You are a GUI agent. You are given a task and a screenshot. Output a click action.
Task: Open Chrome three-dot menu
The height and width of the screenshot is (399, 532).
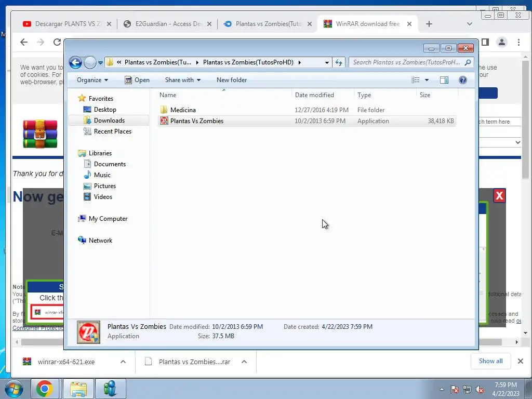click(518, 42)
